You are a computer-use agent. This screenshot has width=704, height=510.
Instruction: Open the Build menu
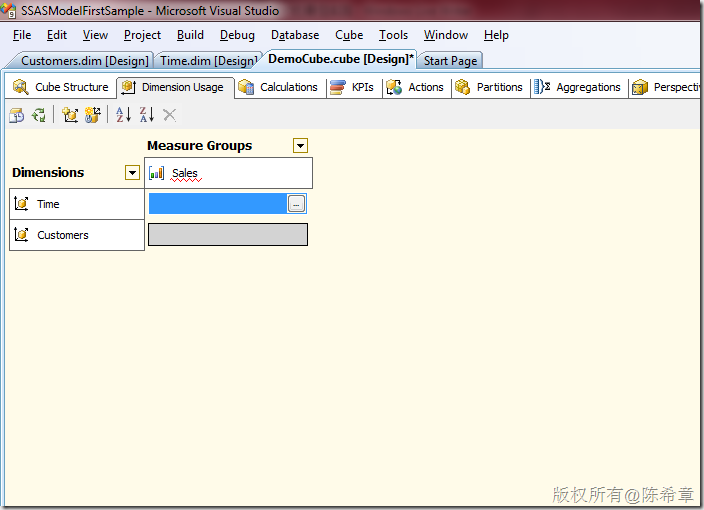(x=190, y=35)
